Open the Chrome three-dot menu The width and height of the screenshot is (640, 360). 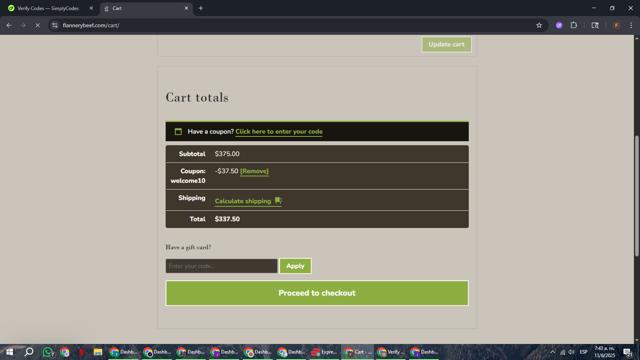point(631,25)
